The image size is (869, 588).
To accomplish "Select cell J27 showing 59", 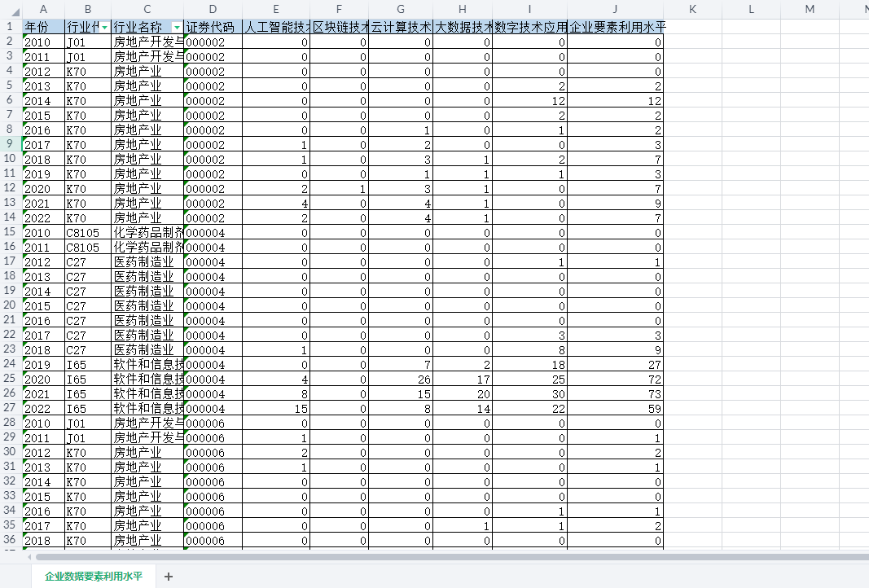I will pyautogui.click(x=615, y=409).
